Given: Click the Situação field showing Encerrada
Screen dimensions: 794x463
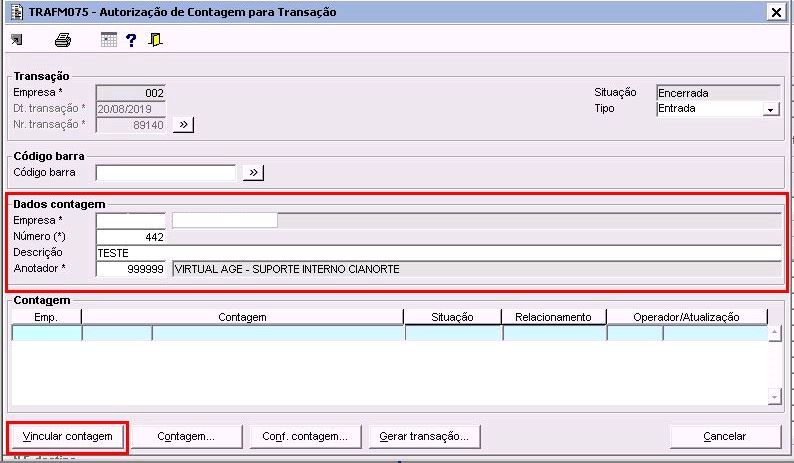Looking at the screenshot, I should [x=718, y=93].
